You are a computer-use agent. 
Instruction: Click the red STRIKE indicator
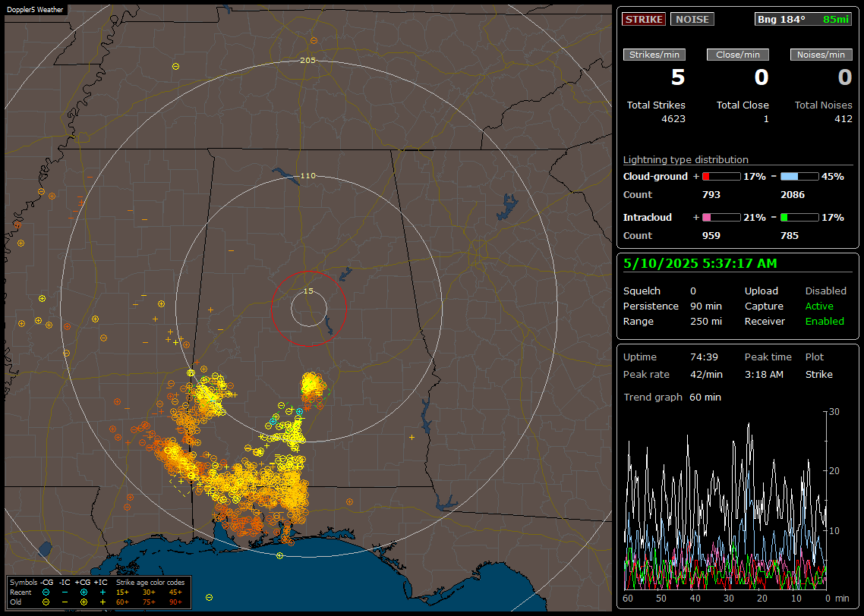coord(644,19)
